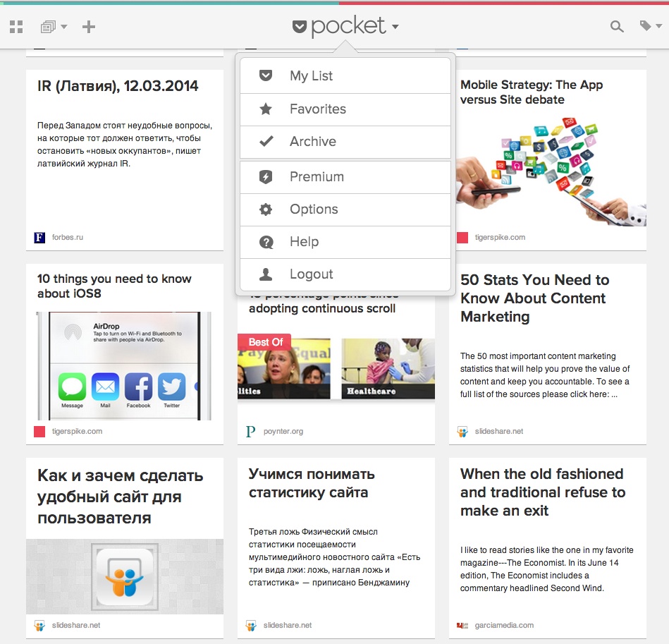Collapse the pocket title dropdown arrow
Viewport: 669px width, 644px height.
(395, 27)
